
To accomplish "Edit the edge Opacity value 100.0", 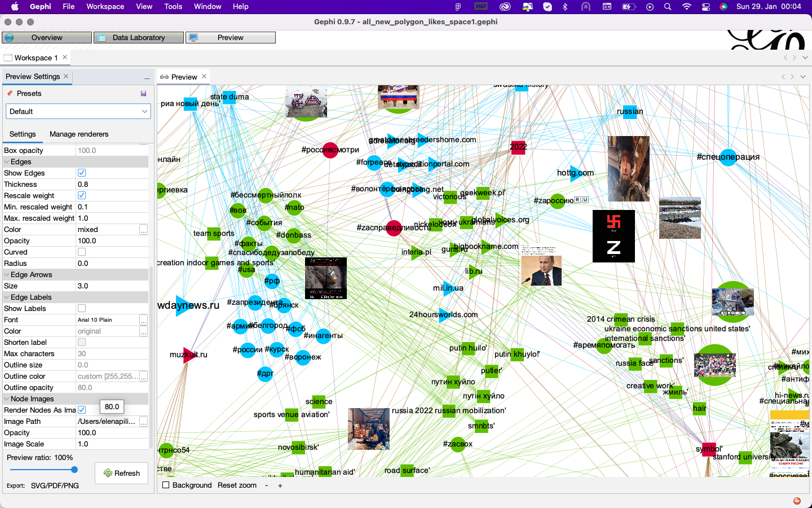I will 112,240.
